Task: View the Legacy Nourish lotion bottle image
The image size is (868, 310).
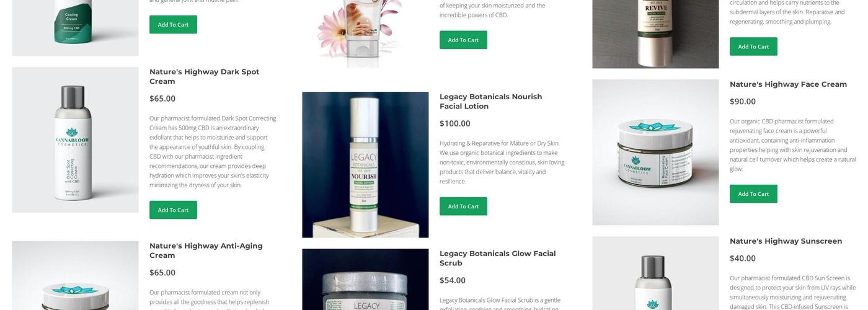Action: tap(365, 165)
